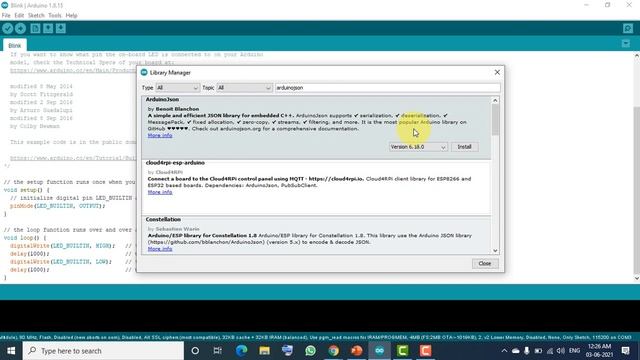
Task: Open the ArduinoJson version dropdown
Action: click(418, 147)
